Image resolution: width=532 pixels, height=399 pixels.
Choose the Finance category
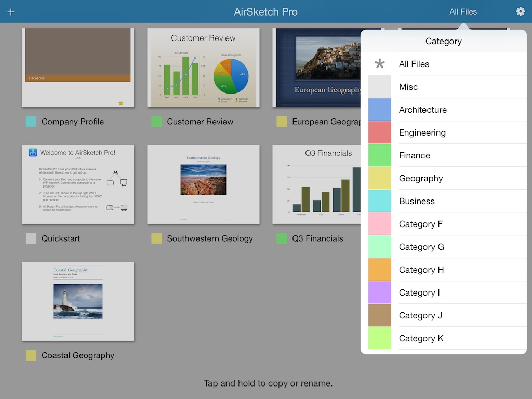point(444,155)
